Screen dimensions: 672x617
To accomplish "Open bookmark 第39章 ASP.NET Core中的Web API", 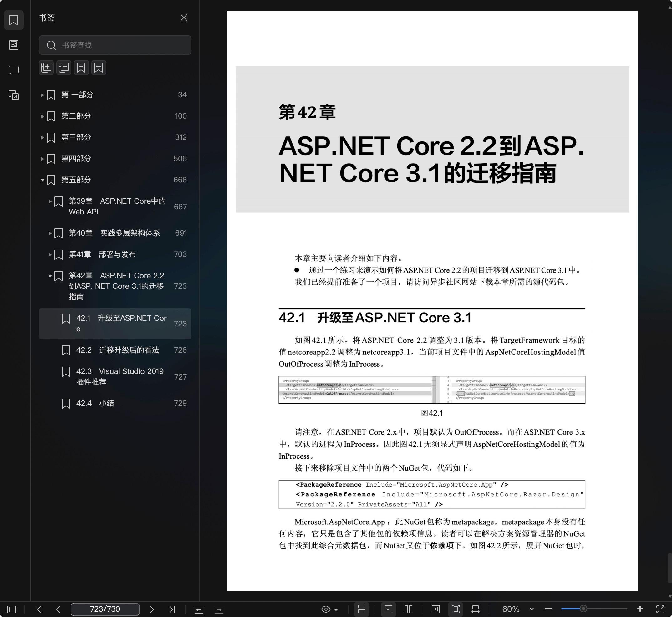I will pos(117,206).
